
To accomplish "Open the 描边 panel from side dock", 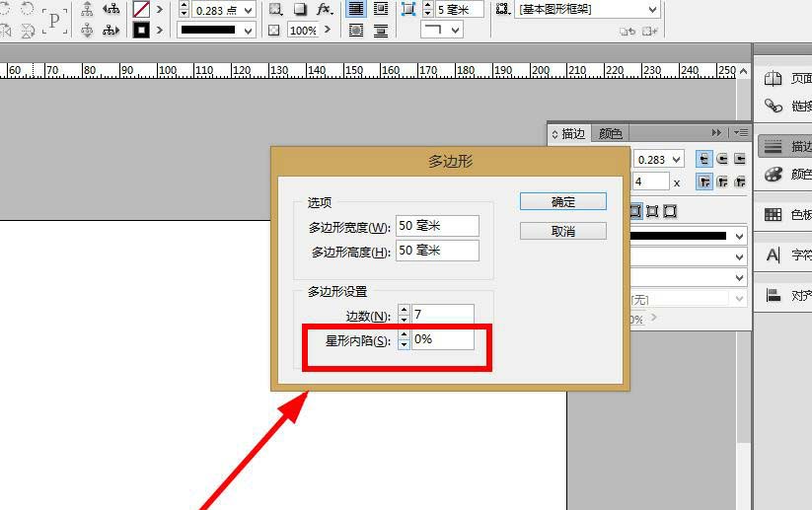I will (784, 147).
